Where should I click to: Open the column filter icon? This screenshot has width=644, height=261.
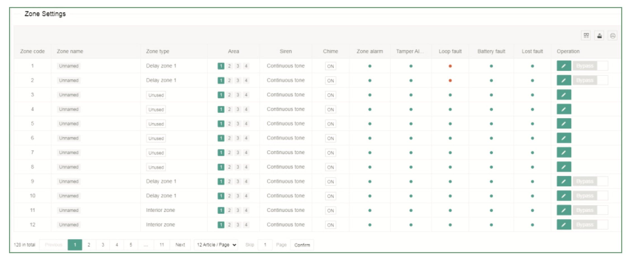(586, 35)
